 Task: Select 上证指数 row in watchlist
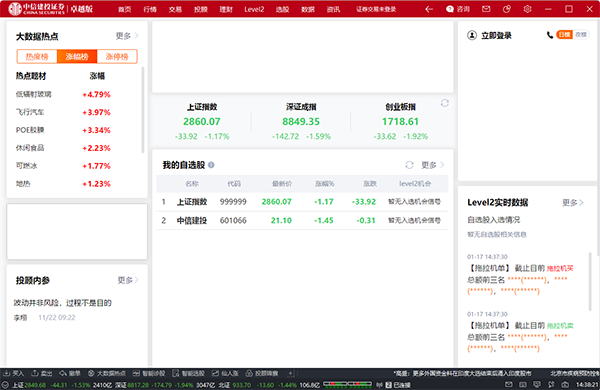pos(302,202)
